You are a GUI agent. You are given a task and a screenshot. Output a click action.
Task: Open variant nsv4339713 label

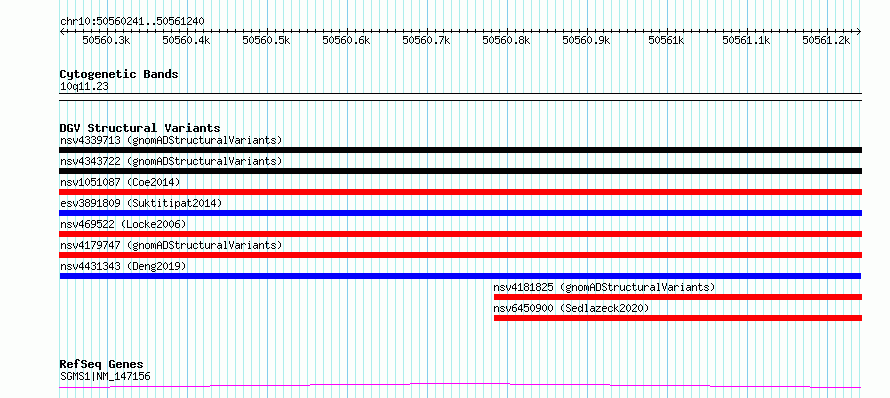(x=171, y=140)
